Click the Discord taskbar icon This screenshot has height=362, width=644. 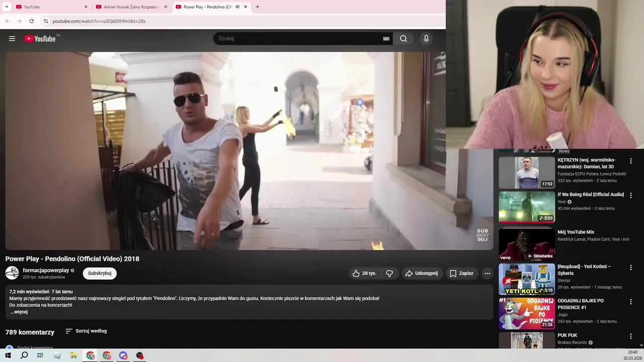(x=123, y=355)
